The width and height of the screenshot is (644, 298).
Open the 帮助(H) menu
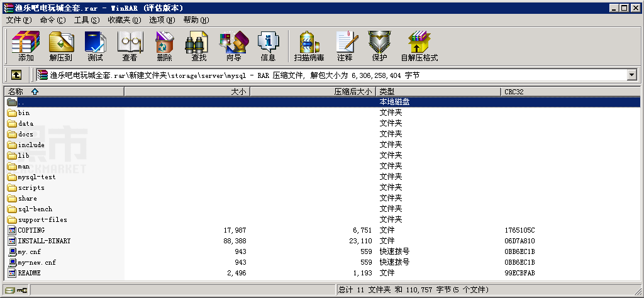[x=196, y=20]
